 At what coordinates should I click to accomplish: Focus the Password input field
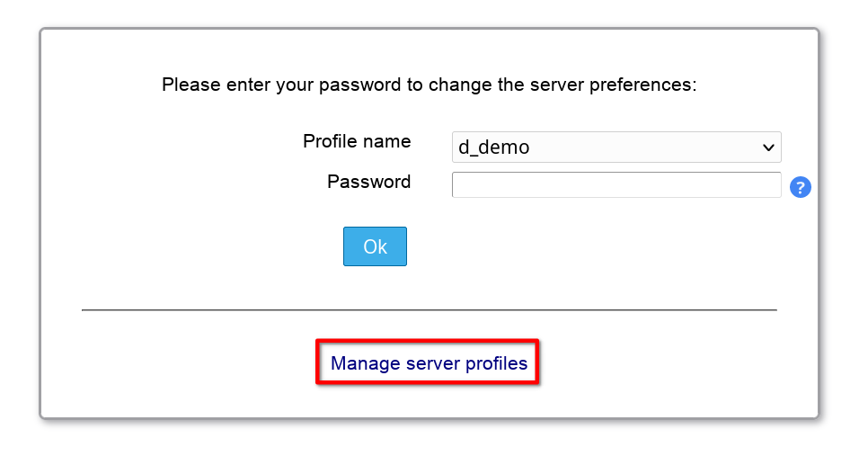(x=616, y=185)
